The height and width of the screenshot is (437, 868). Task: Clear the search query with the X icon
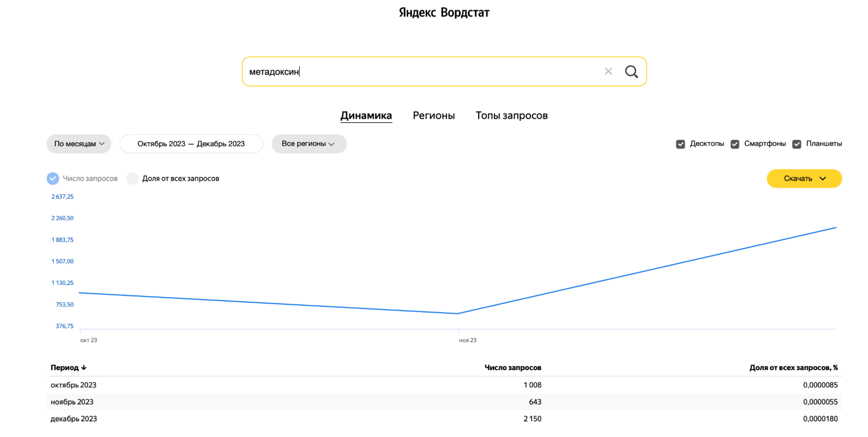608,71
